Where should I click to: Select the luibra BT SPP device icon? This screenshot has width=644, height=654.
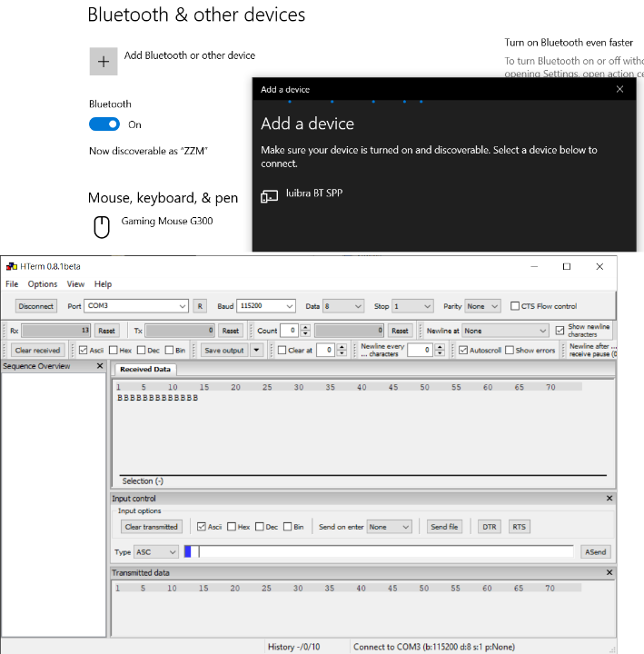[269, 196]
